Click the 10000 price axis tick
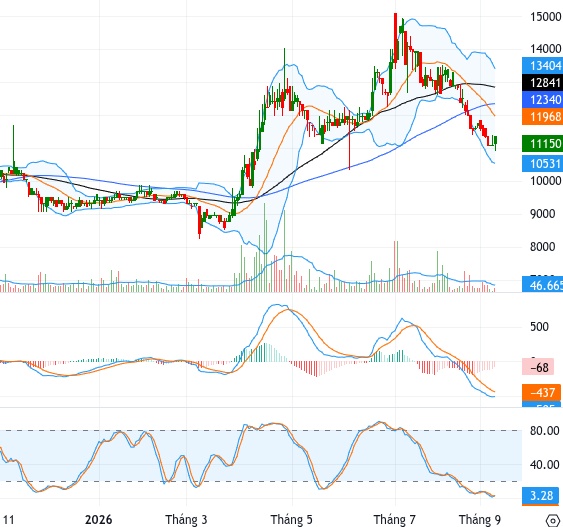The image size is (563, 527). pos(545,181)
